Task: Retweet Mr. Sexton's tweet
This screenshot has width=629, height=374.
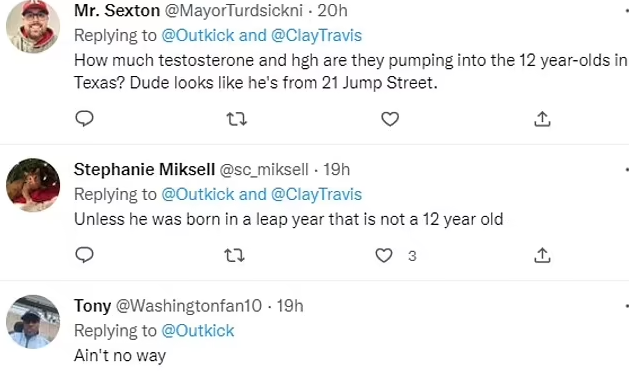Action: pos(236,119)
